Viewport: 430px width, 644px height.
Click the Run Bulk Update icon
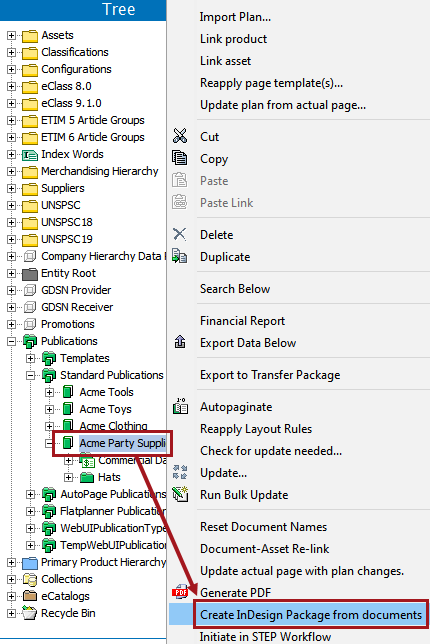point(180,494)
